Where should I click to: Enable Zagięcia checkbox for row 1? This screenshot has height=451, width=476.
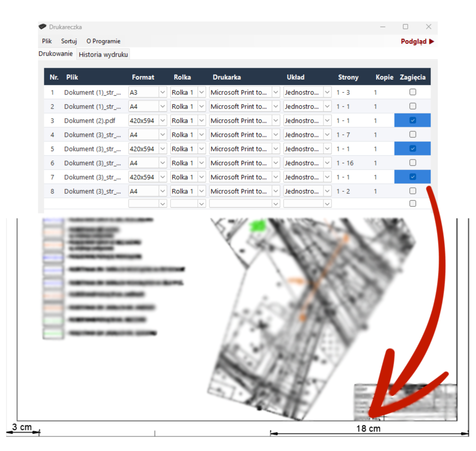coord(412,92)
